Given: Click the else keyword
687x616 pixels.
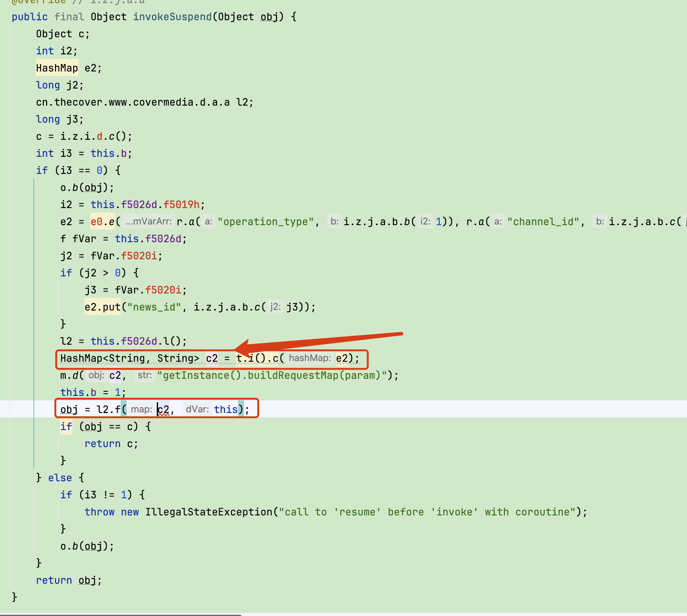Looking at the screenshot, I should click(x=60, y=478).
